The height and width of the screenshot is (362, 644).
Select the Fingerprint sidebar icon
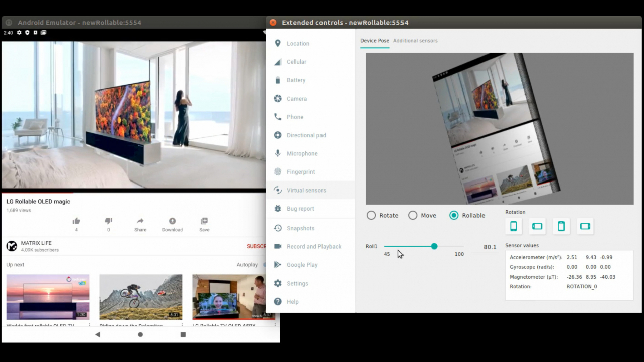click(278, 172)
